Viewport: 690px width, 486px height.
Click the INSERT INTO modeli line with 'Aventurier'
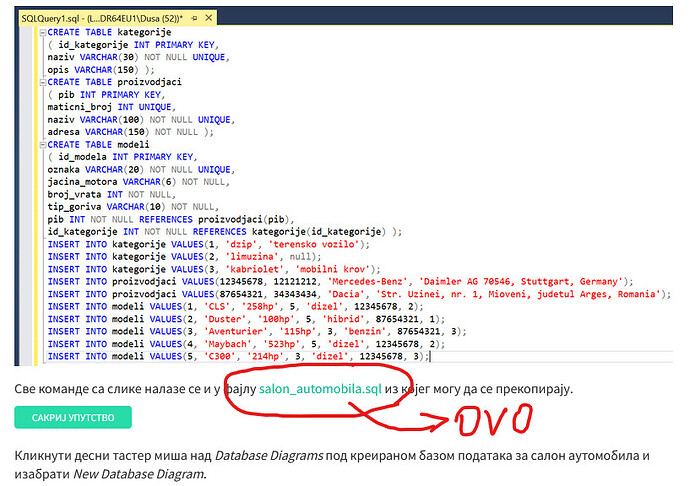[257, 331]
